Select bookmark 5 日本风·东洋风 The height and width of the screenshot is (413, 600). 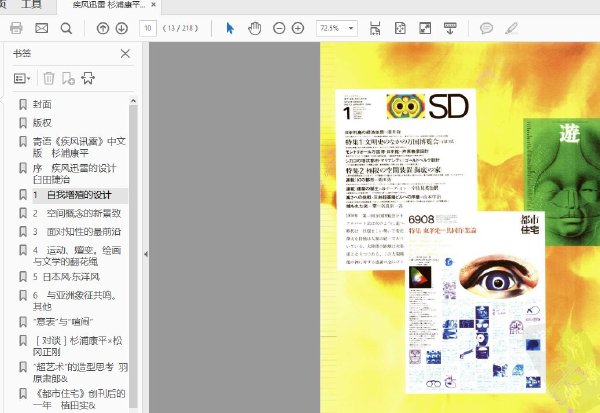pos(66,277)
